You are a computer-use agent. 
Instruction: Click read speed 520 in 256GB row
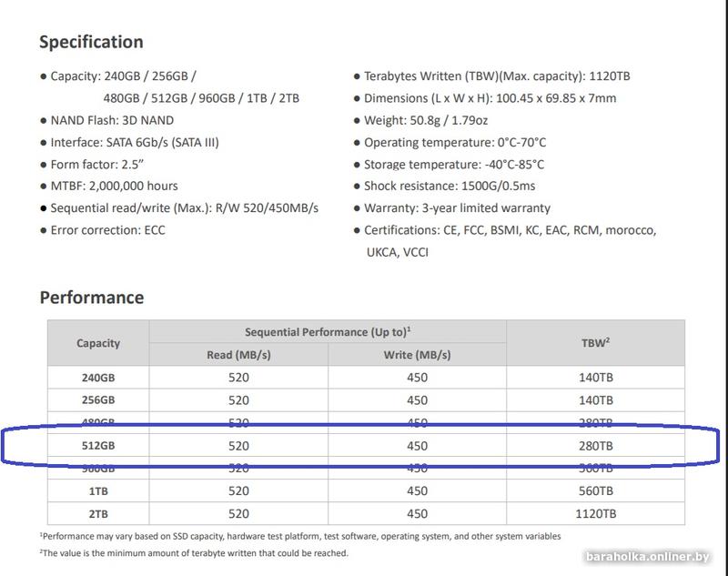point(238,400)
